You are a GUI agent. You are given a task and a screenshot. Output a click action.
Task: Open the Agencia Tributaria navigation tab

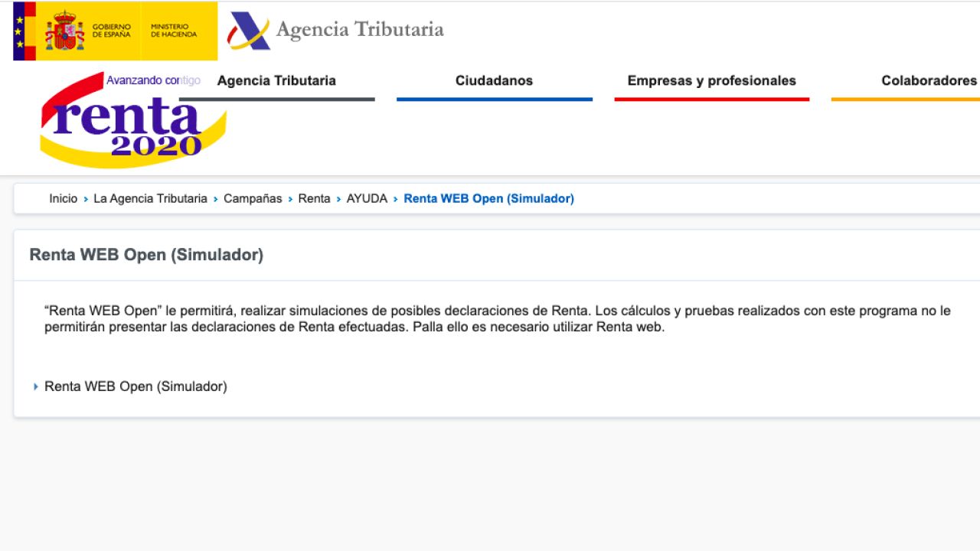276,81
